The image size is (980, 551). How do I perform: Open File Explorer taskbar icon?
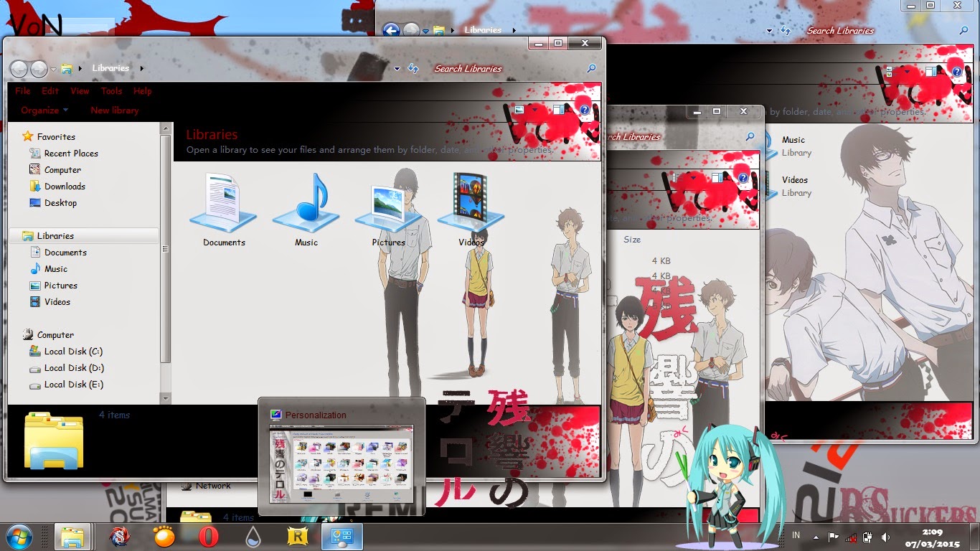[x=72, y=537]
